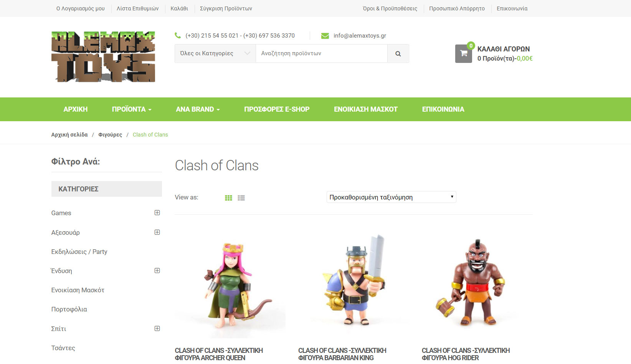Click the green phone icon
Image resolution: width=631 pixels, height=364 pixels.
pos(178,35)
